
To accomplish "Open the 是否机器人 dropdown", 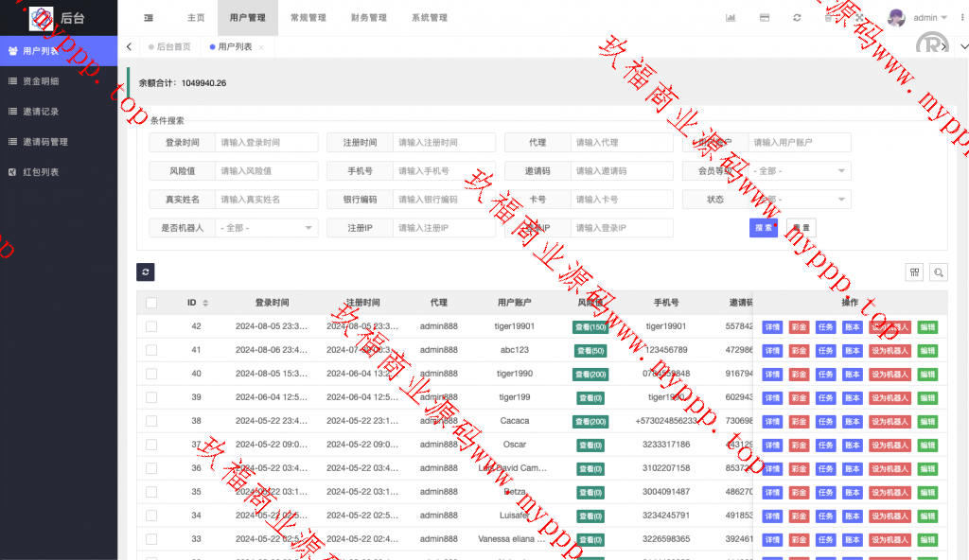I will click(x=267, y=228).
